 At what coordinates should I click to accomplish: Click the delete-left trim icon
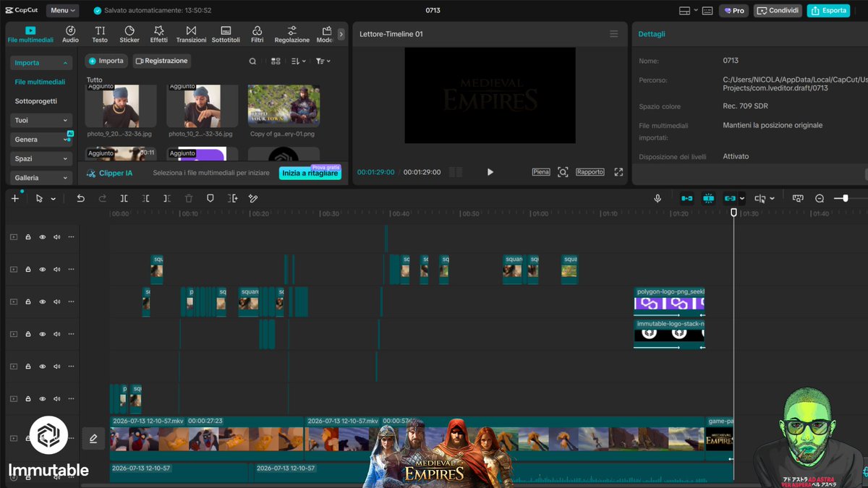click(145, 198)
